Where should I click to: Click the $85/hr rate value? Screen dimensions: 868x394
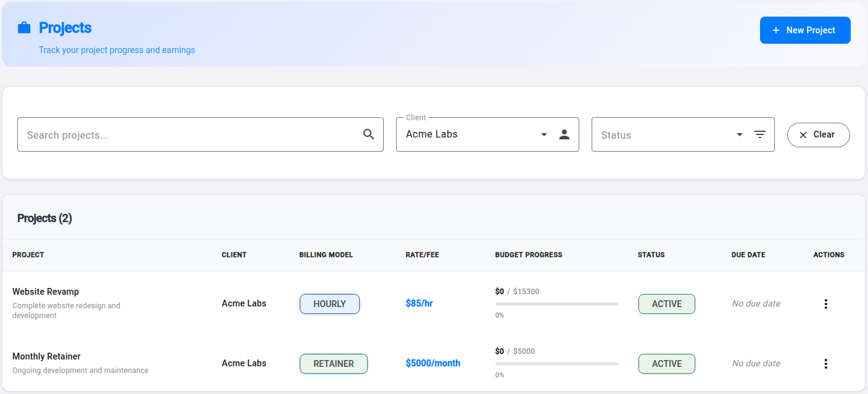coord(419,303)
